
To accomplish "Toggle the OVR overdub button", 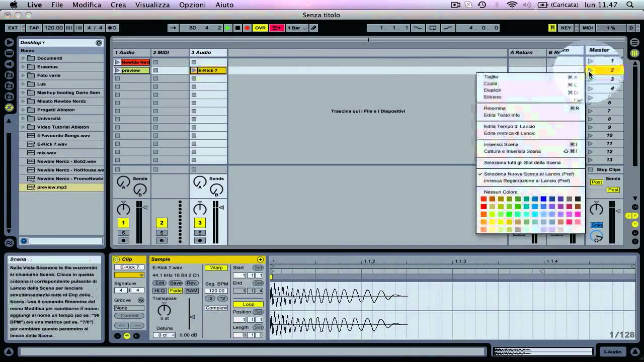I will click(x=260, y=28).
